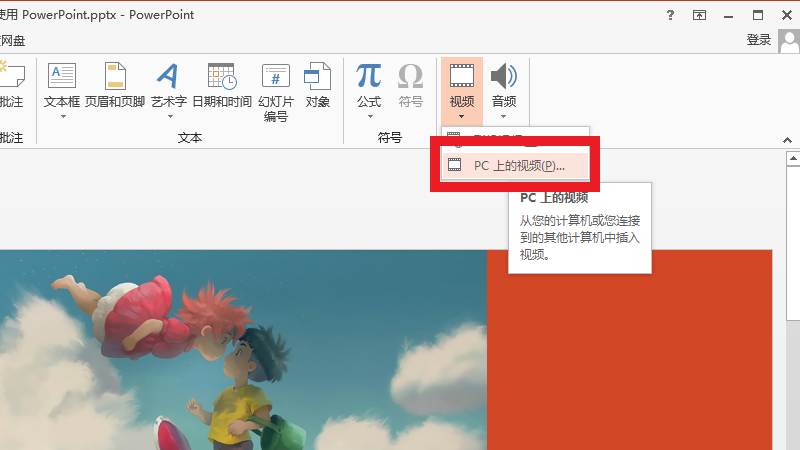Select the 艺术字 WordArt icon
800x450 pixels.
[x=168, y=76]
